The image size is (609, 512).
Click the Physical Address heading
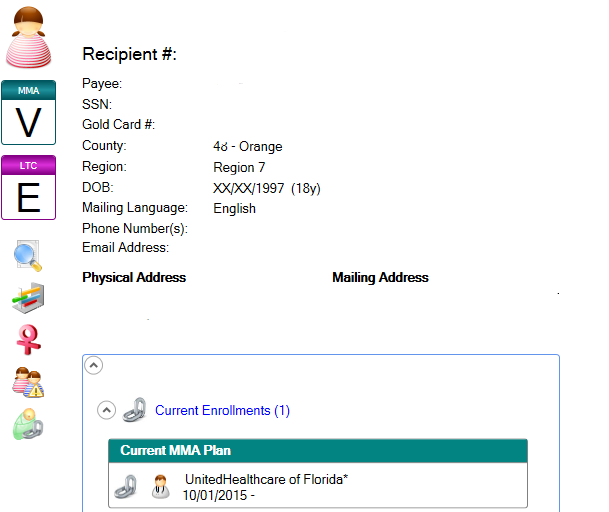click(x=134, y=278)
